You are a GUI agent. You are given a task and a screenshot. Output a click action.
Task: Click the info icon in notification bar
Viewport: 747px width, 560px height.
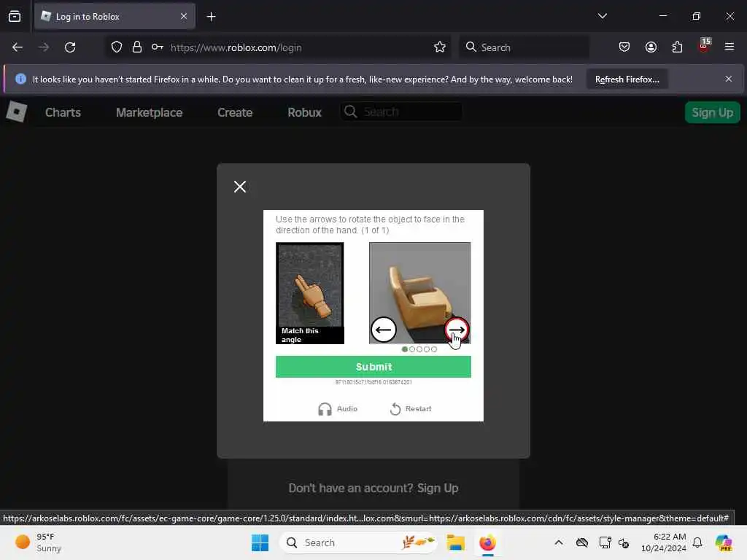(x=20, y=79)
